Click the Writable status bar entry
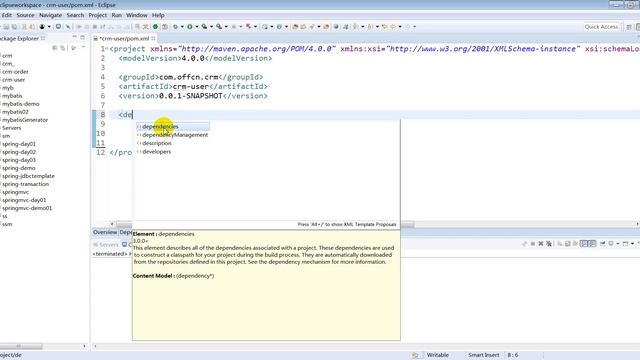This screenshot has width=640, height=360. click(438, 355)
